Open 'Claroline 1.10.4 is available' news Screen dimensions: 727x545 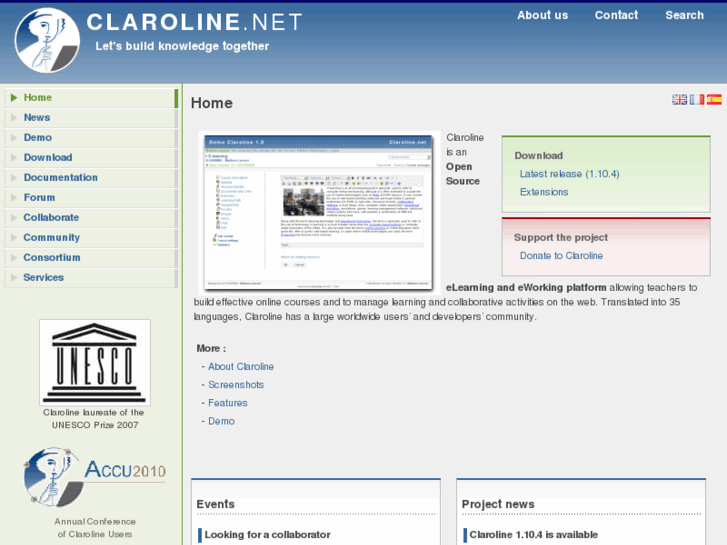coord(534,534)
